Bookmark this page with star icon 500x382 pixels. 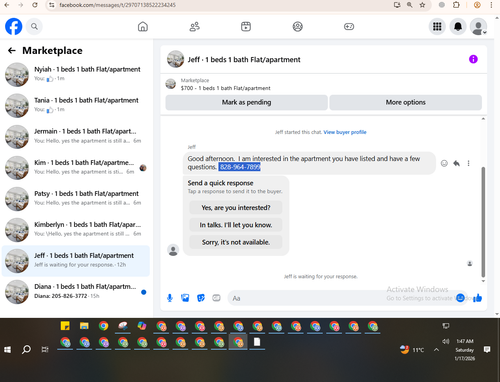pyautogui.click(x=422, y=5)
